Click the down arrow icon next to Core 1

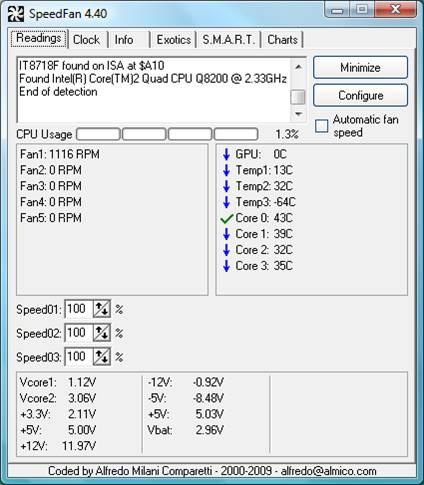[226, 234]
